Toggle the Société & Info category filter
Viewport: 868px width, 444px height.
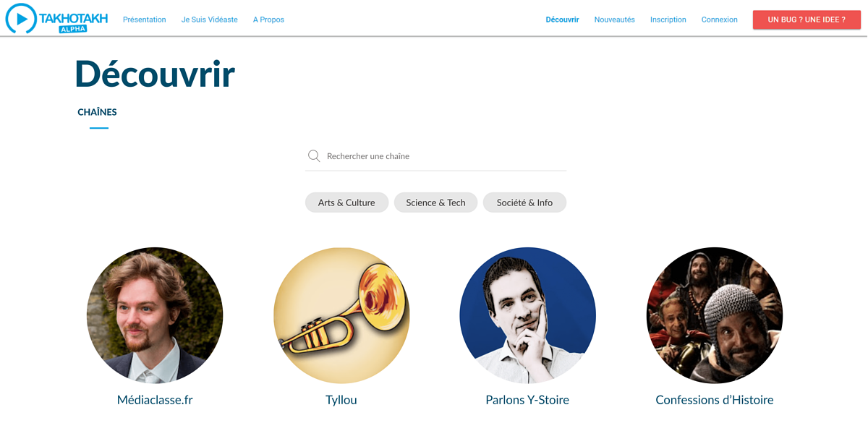pyautogui.click(x=524, y=202)
